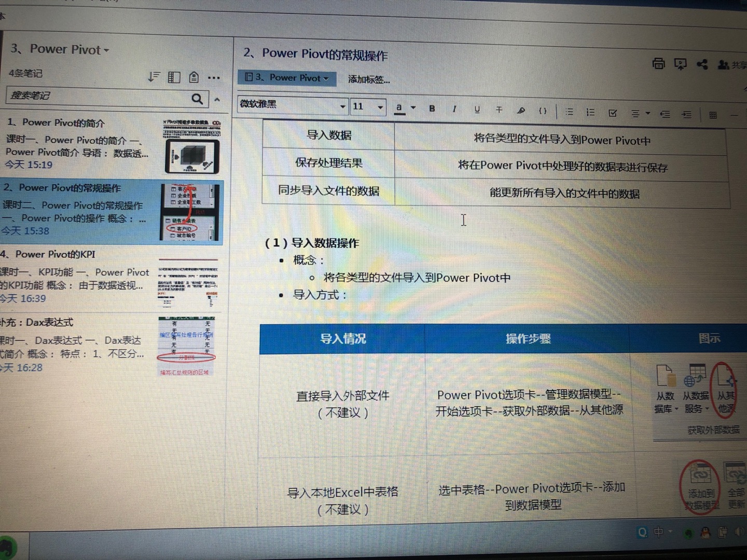Click the 共享 people share button
The image size is (747, 560).
pyautogui.click(x=731, y=65)
